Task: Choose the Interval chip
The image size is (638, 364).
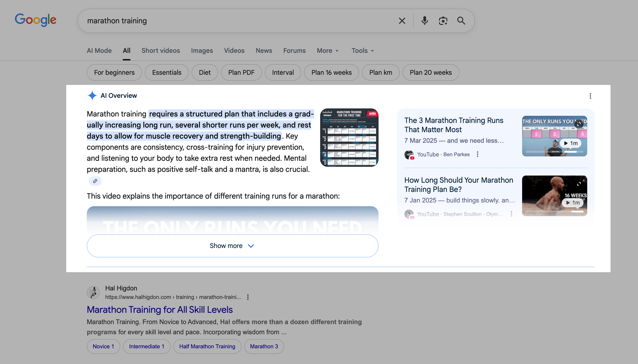Action: (283, 72)
